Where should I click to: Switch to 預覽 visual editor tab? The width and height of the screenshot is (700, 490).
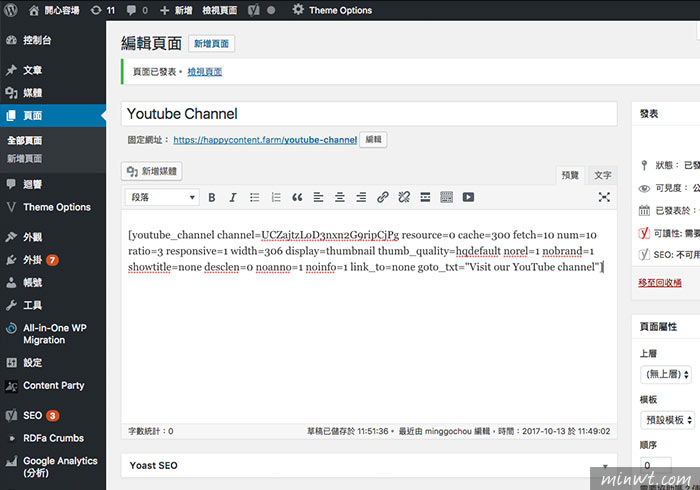click(x=570, y=175)
